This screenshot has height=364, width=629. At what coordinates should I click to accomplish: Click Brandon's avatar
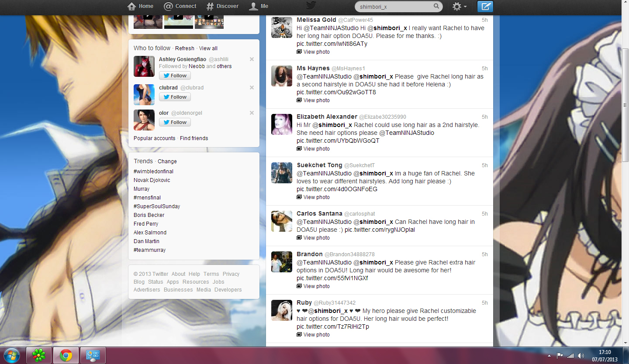282,262
